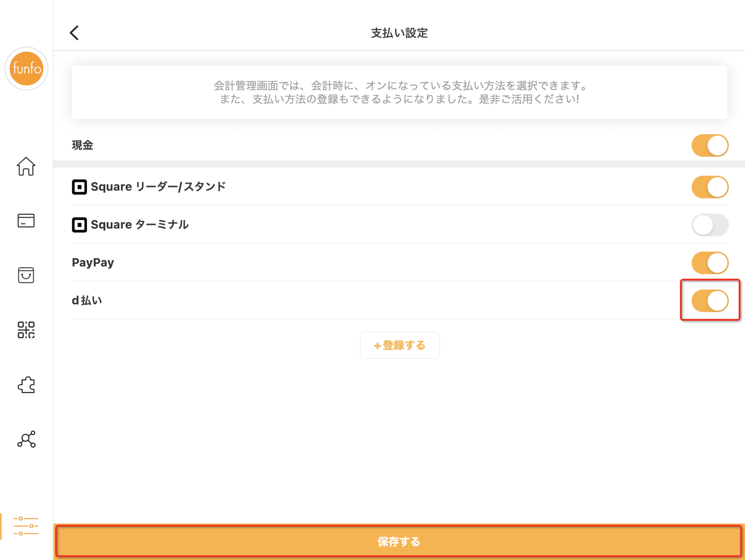Open the puzzle piece plugin icon
This screenshot has height=560, width=745.
coord(26,385)
